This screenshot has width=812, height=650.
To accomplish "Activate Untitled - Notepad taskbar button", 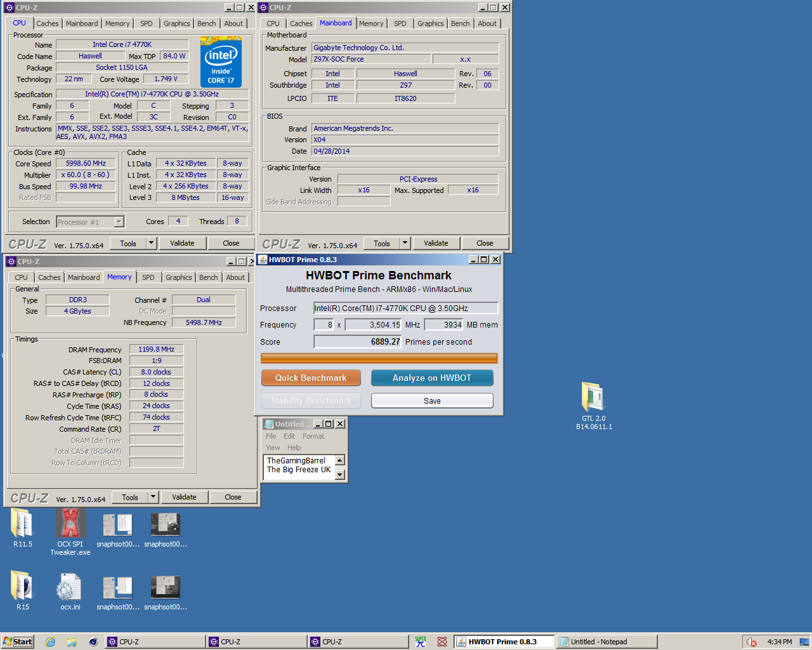I will pos(606,642).
